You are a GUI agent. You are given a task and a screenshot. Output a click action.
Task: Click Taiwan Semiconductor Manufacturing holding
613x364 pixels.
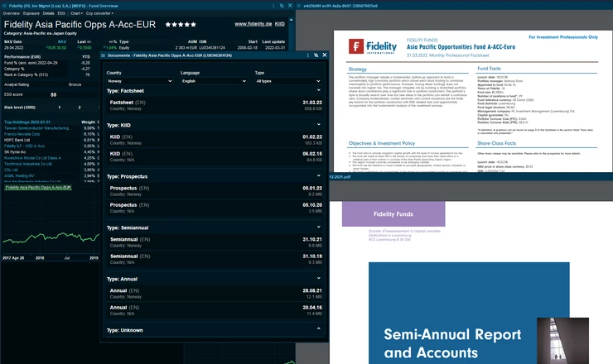click(x=37, y=128)
